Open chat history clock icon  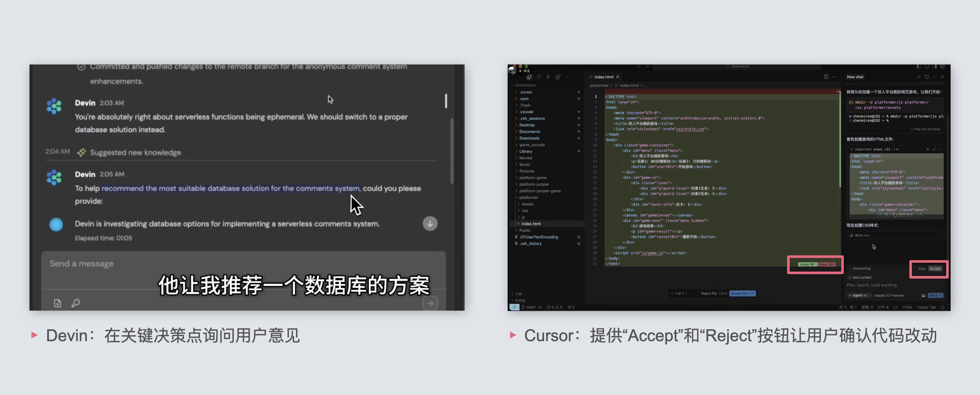(x=927, y=77)
